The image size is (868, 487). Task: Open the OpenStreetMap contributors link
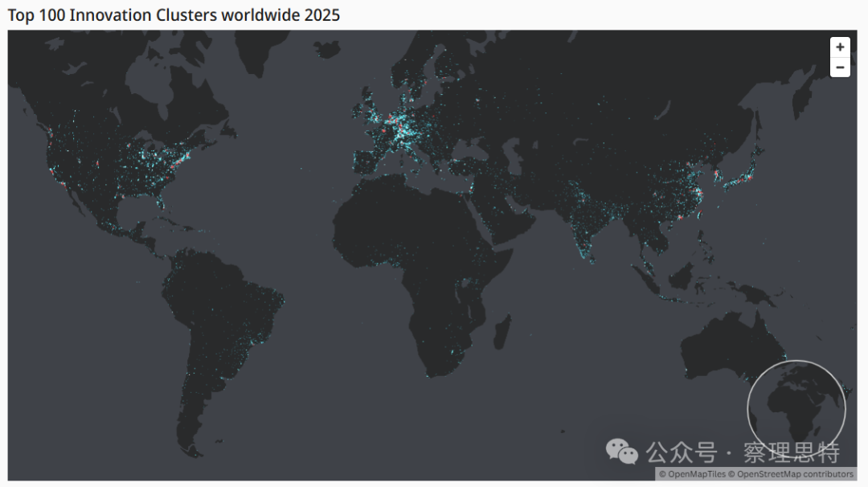tap(794, 474)
